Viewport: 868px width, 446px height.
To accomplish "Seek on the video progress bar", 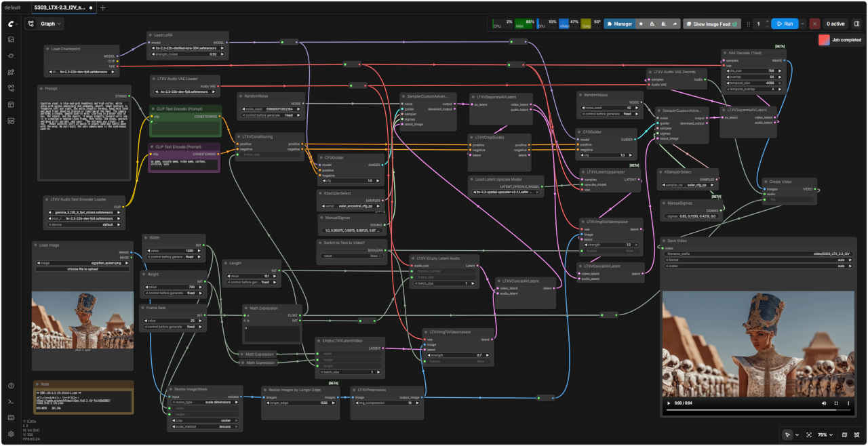I will 758,409.
